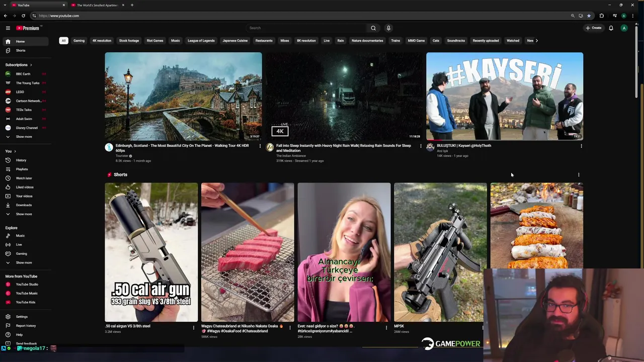
Task: Select the Japanese Cuisine chip
Action: tap(235, 41)
